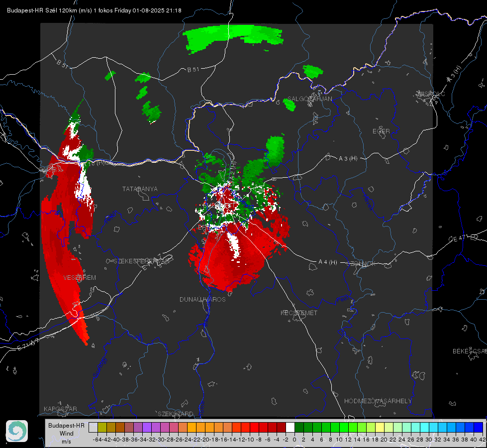The width and height of the screenshot is (487, 448).
Task: Click the SZEKSZÁRD city label
Action: point(176,414)
